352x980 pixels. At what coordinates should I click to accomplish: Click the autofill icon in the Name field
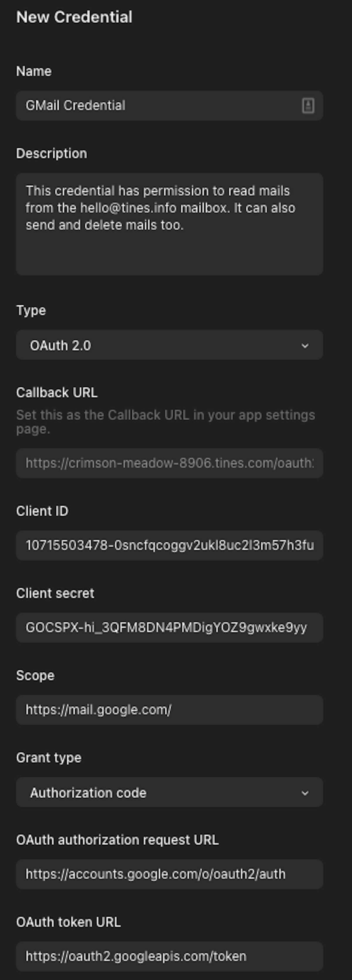(308, 106)
